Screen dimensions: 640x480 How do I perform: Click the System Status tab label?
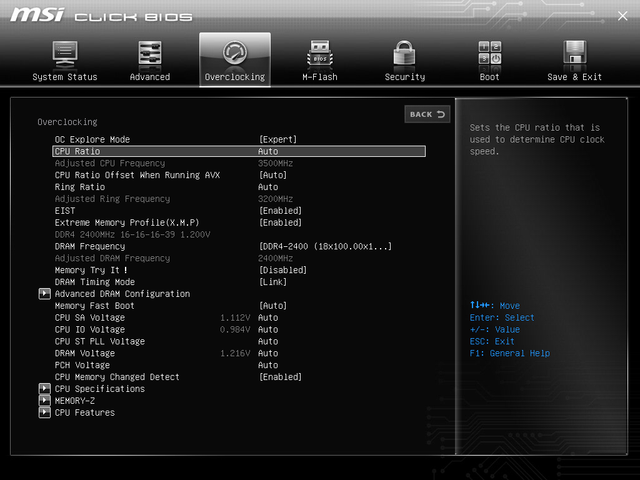coord(65,77)
